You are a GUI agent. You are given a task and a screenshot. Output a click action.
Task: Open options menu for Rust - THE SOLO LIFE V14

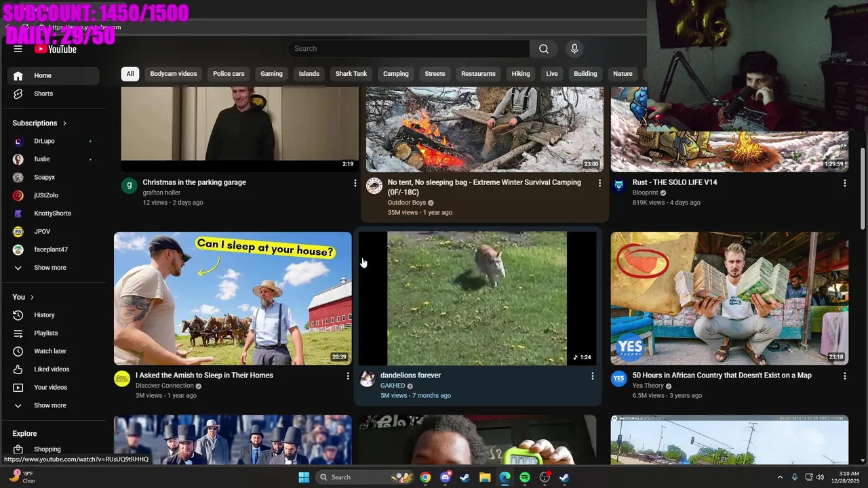[x=844, y=183]
